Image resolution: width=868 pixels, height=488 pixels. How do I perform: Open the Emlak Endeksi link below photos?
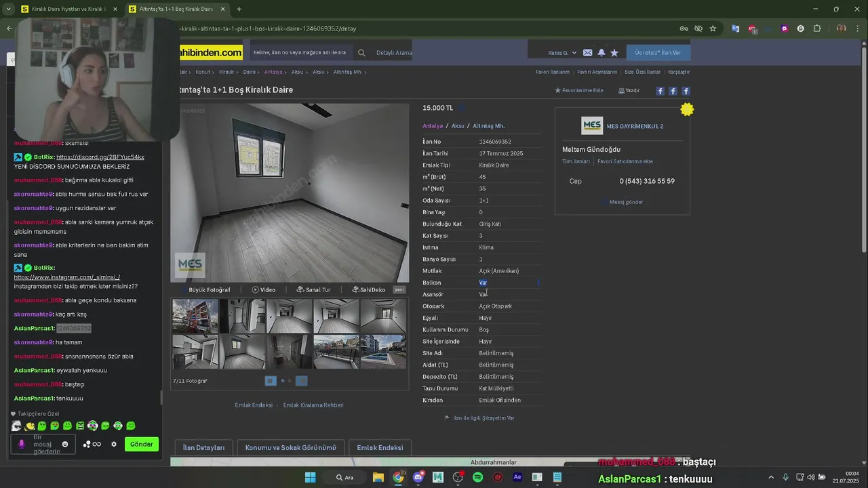tap(254, 405)
